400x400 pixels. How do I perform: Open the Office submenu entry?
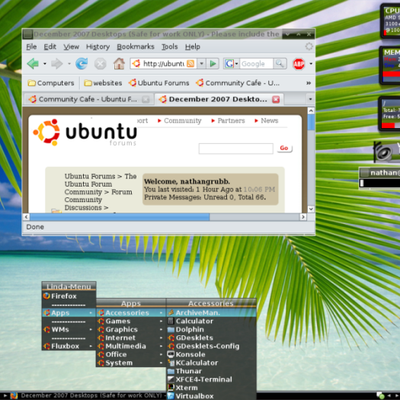(131, 354)
